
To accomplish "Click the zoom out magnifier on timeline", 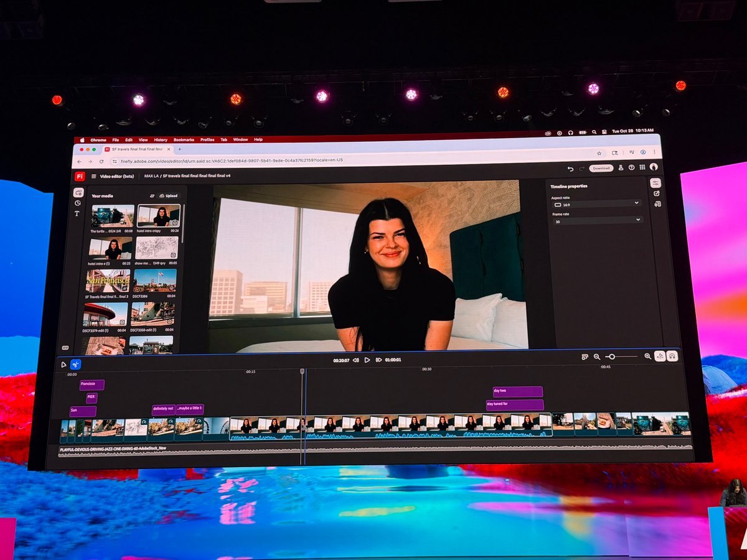I will coord(597,357).
